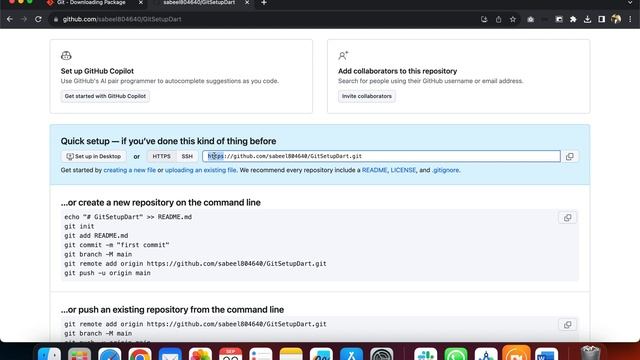
Task: Open the .gitignore link
Action: click(446, 170)
